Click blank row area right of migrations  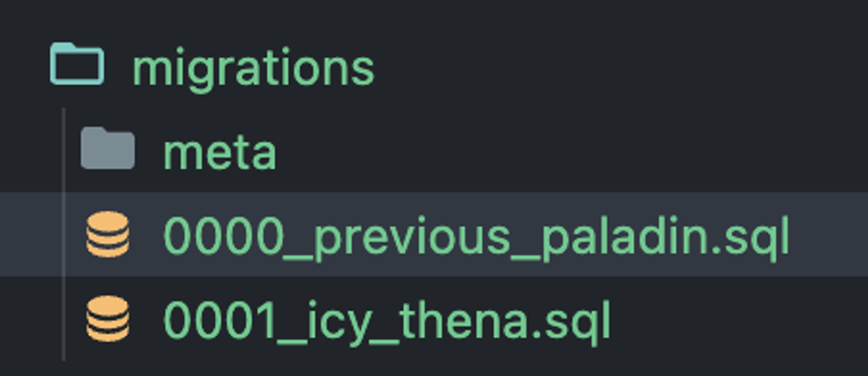pos(616,67)
